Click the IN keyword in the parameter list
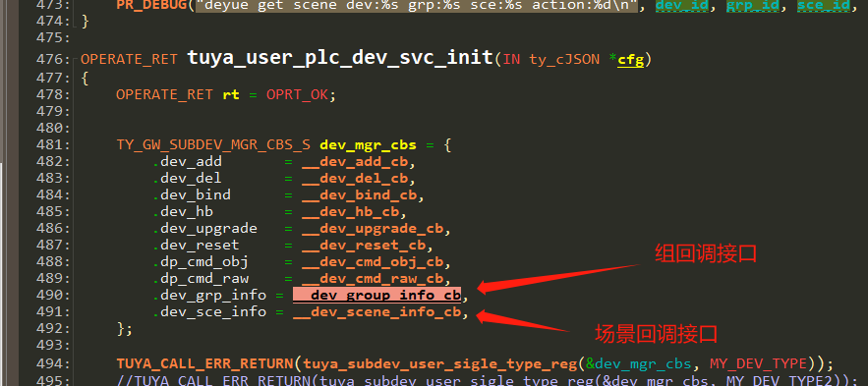Screen dimensions: 868x386 (x=511, y=59)
